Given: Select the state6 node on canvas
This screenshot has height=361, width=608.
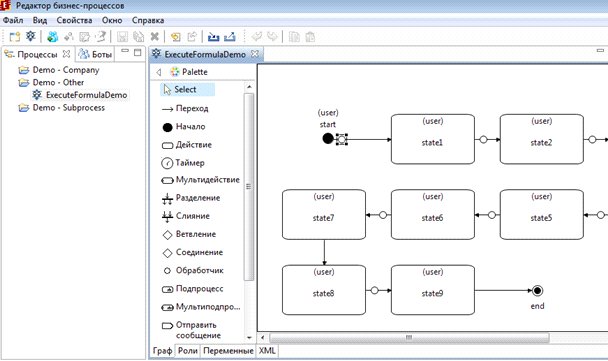Looking at the screenshot, I should (433, 214).
